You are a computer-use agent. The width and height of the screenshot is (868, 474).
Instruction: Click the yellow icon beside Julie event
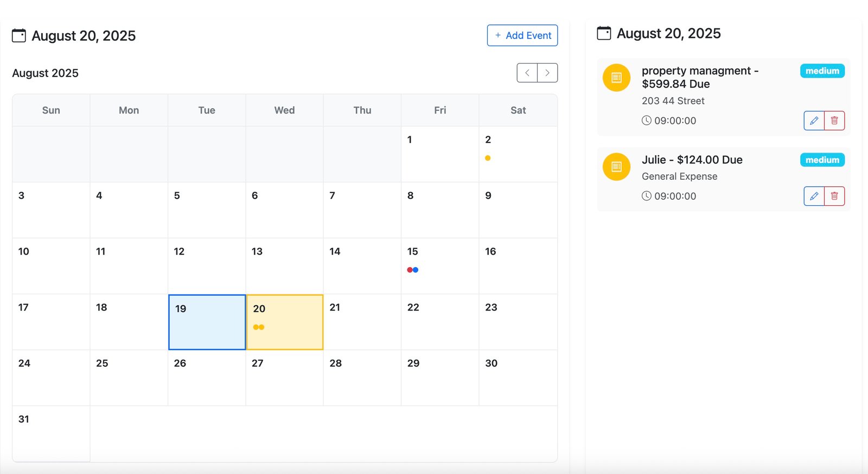pos(616,167)
